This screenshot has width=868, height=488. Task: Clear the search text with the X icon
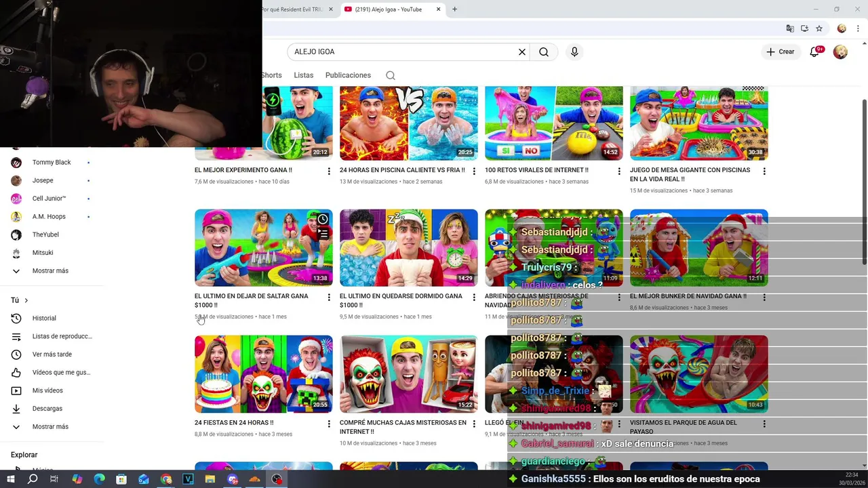522,52
